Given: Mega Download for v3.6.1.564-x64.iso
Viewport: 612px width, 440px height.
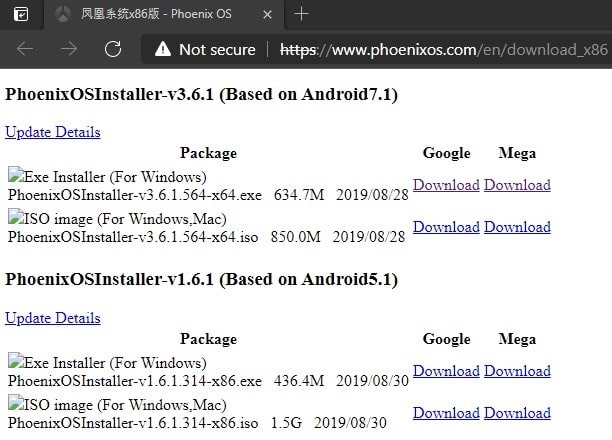Looking at the screenshot, I should click(x=518, y=227).
